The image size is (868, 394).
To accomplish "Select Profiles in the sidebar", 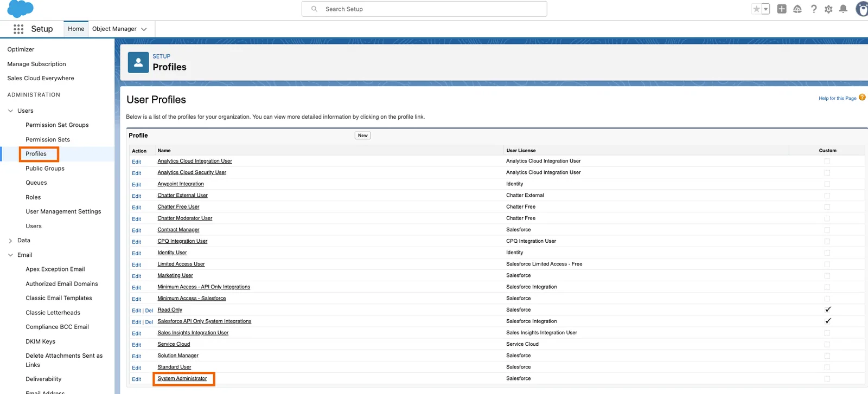I will pyautogui.click(x=36, y=154).
